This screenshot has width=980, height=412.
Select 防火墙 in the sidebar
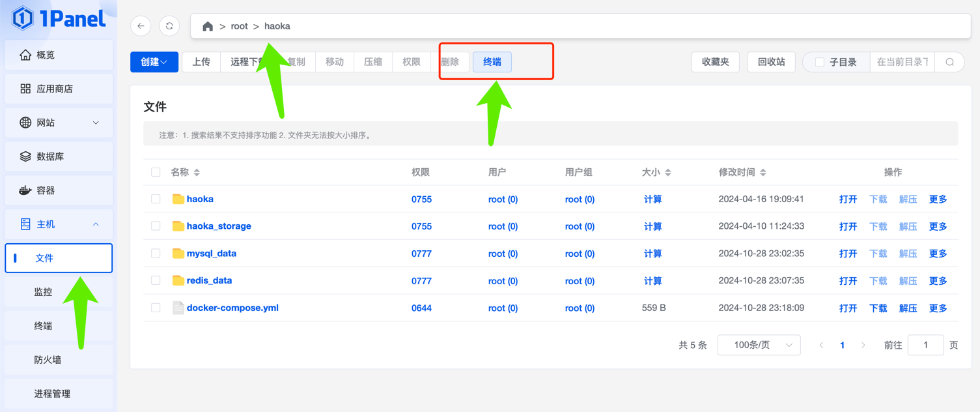coord(48,360)
